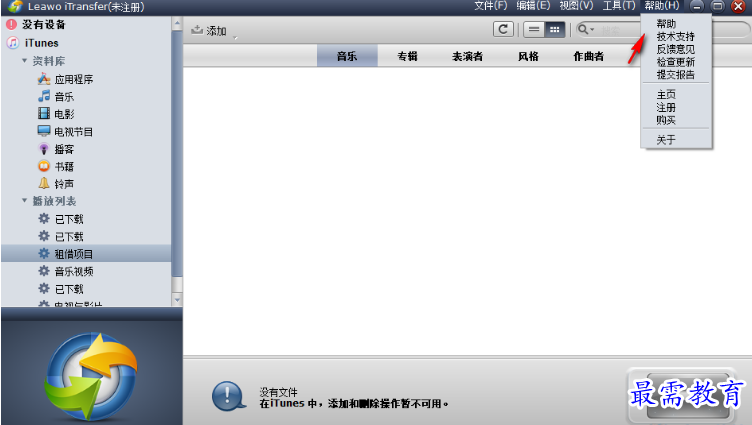Choose 注册 from help menu
Screen dimensions: 752x425
tap(666, 107)
